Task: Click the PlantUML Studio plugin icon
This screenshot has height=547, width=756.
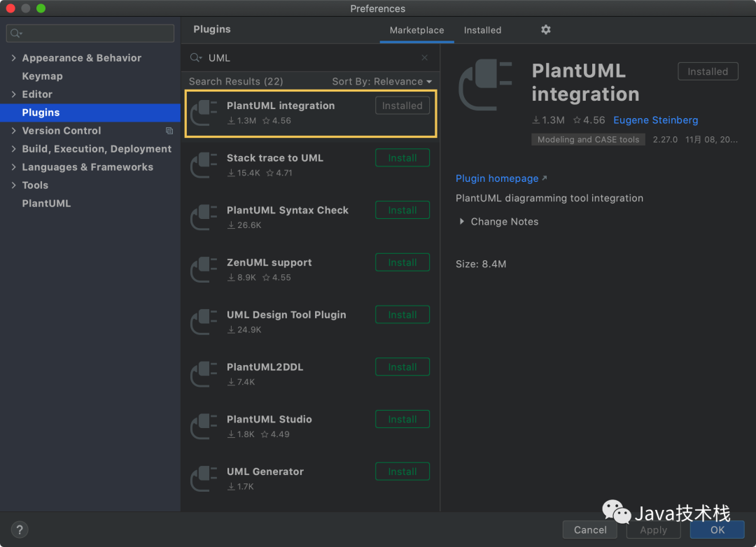Action: 204,427
